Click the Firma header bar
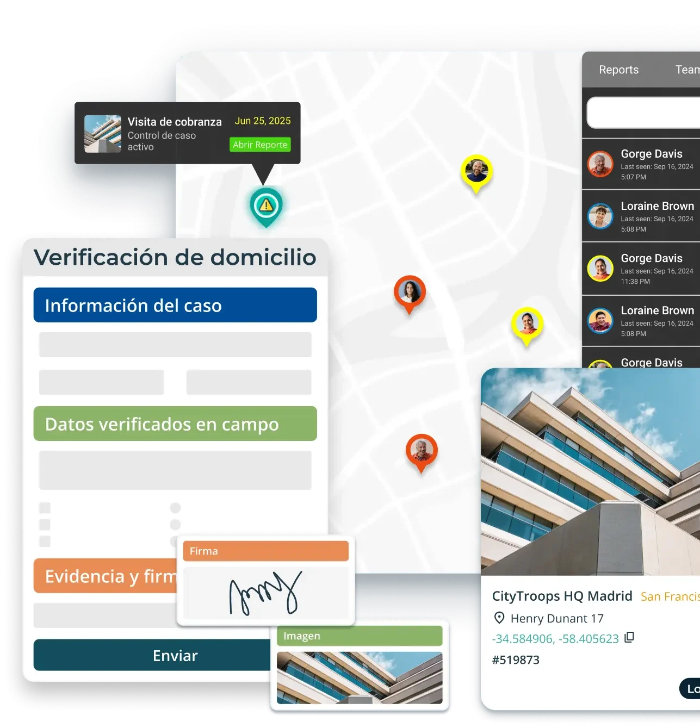The height and width of the screenshot is (728, 700). pos(265,551)
